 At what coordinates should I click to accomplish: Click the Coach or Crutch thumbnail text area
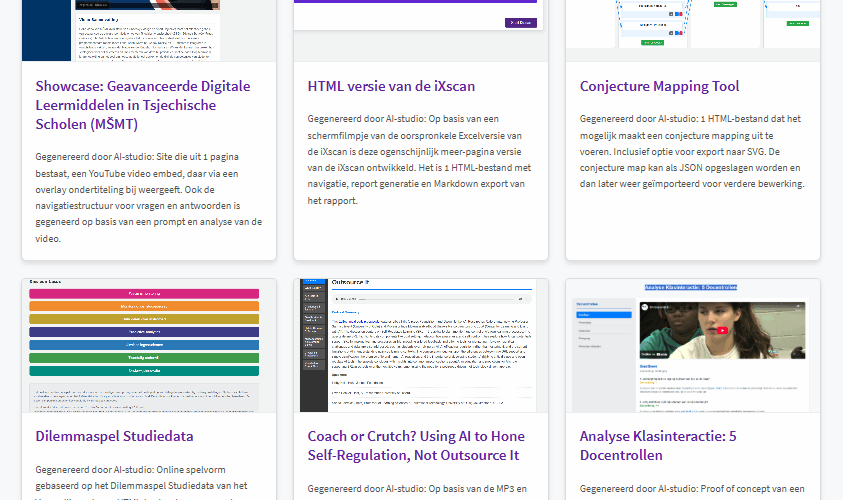430,340
